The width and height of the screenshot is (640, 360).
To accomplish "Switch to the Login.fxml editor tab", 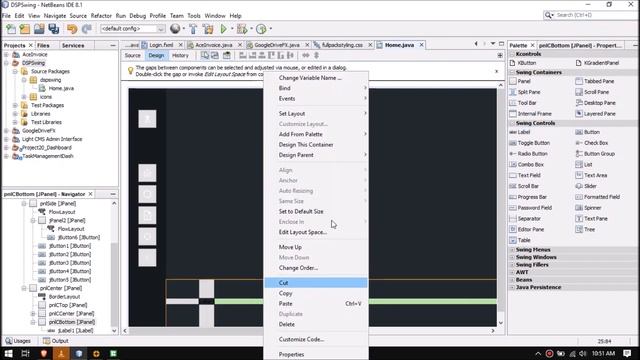I will tap(161, 45).
